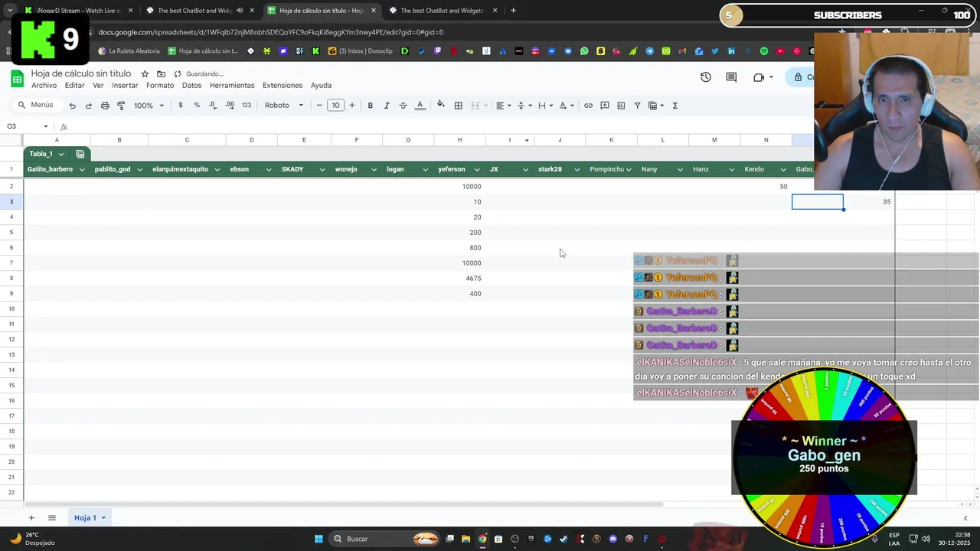Screen dimensions: 980x551
Task: Show all sheets list
Action: coord(52,518)
